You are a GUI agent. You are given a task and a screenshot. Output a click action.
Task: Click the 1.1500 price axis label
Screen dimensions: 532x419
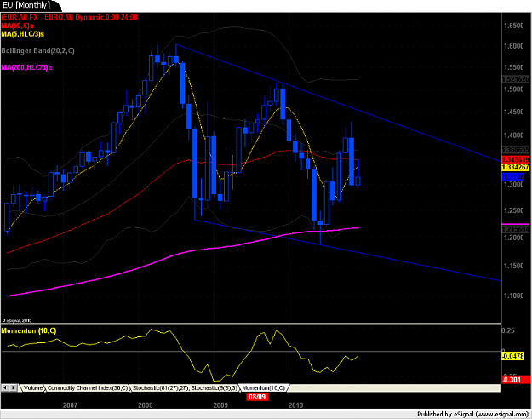pyautogui.click(x=513, y=266)
